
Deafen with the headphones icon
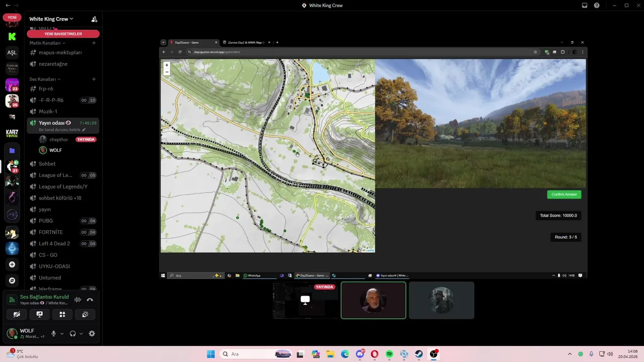73,333
